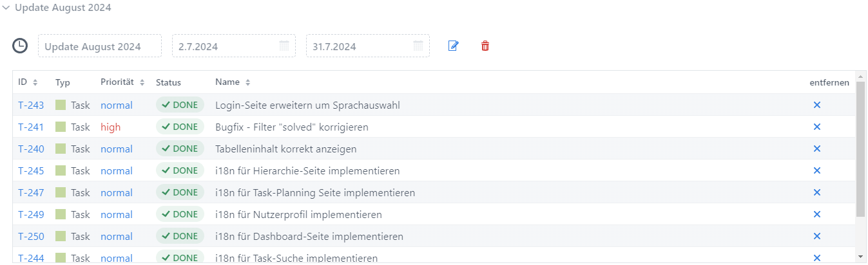This screenshot has width=868, height=265.
Task: Click the remove X for T-250
Action: [x=817, y=236]
